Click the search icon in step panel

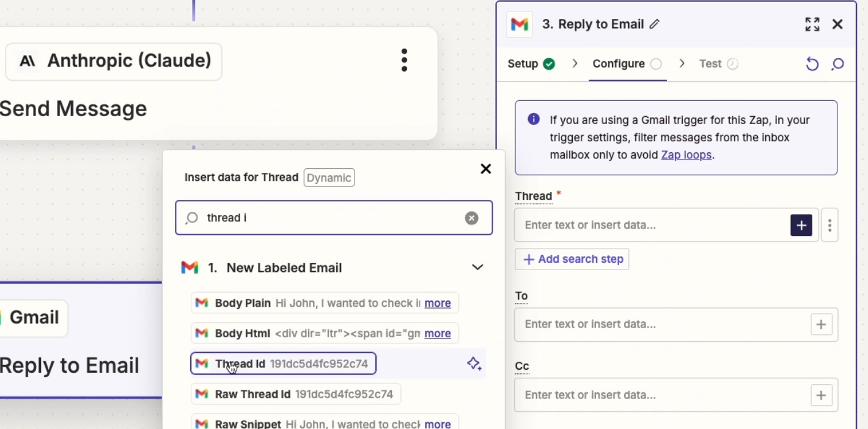coord(837,64)
